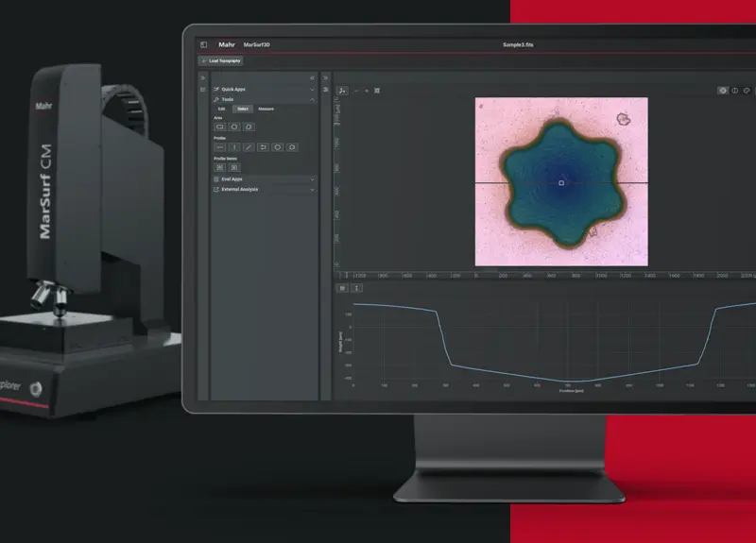The width and height of the screenshot is (756, 543).
Task: Click the Tools section header label
Action: [227, 100]
